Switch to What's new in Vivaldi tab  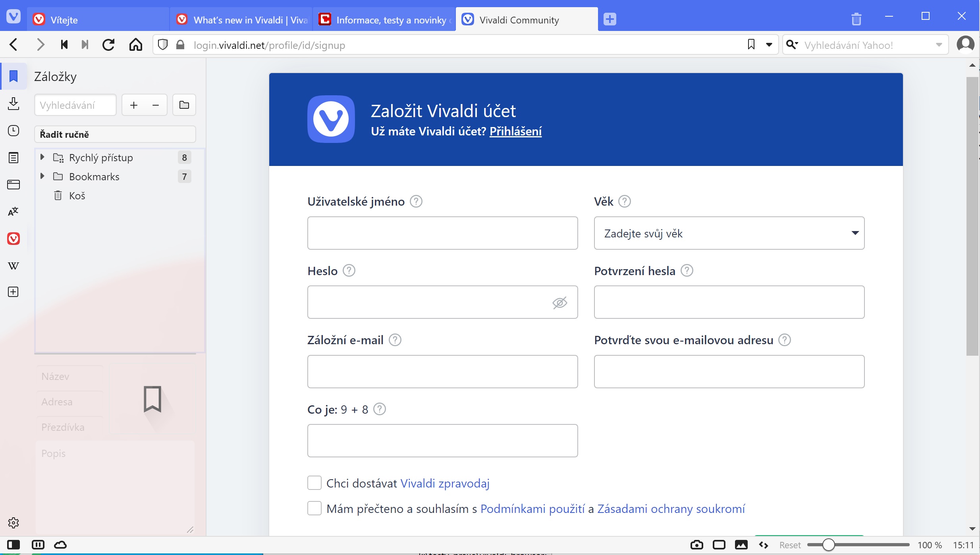242,20
